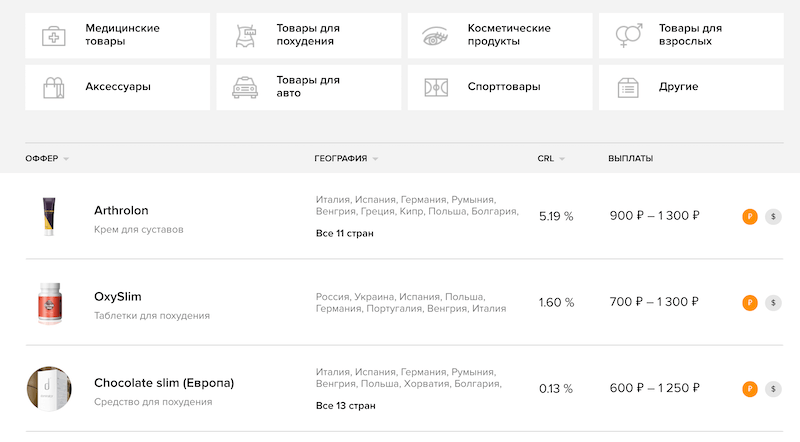Switch Arthrolon payout to rubles

point(750,216)
